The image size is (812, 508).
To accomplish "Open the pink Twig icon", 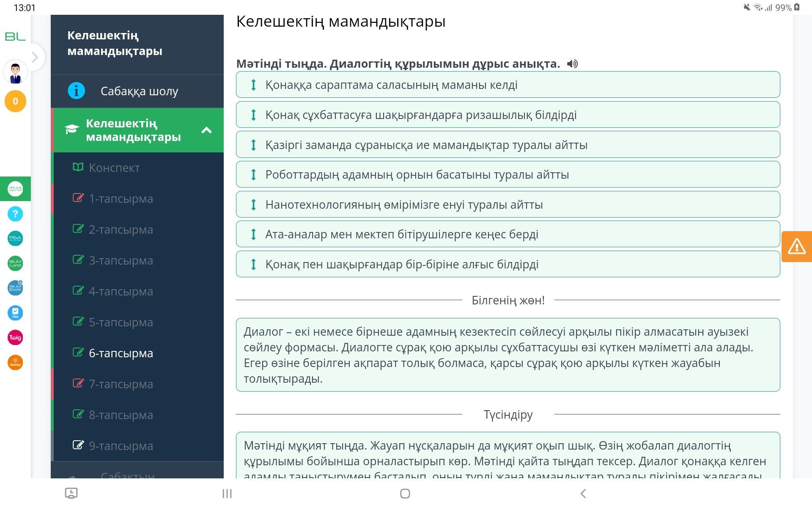I will coord(15,337).
